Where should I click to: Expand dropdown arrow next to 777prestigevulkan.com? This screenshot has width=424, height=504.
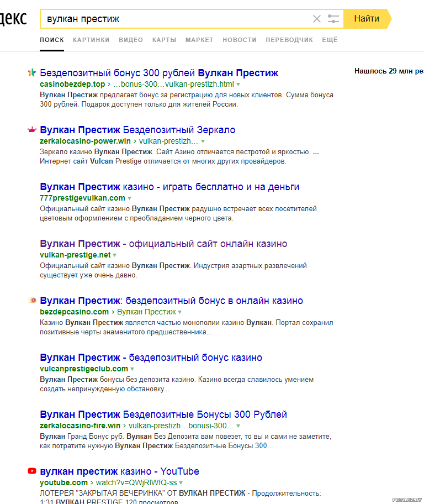click(129, 198)
